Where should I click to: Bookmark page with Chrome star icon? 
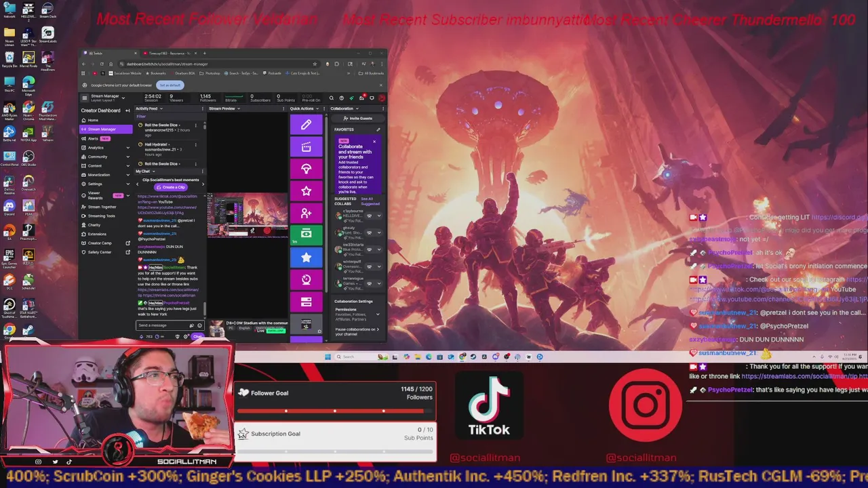(315, 64)
